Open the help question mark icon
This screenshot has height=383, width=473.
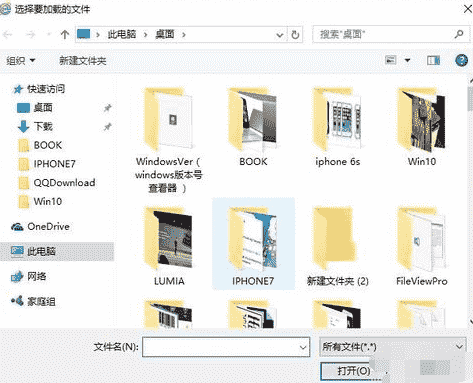click(x=462, y=60)
